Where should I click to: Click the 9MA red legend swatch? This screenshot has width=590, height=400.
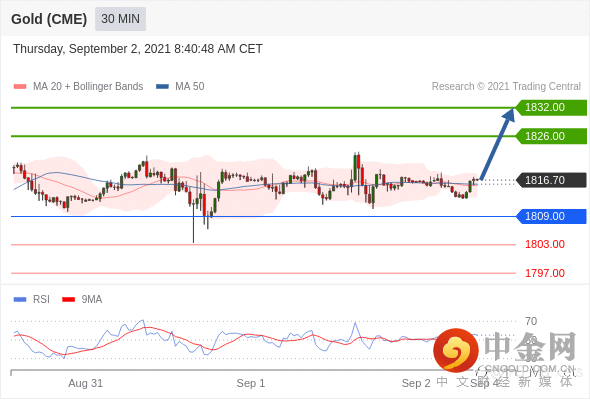coord(68,300)
